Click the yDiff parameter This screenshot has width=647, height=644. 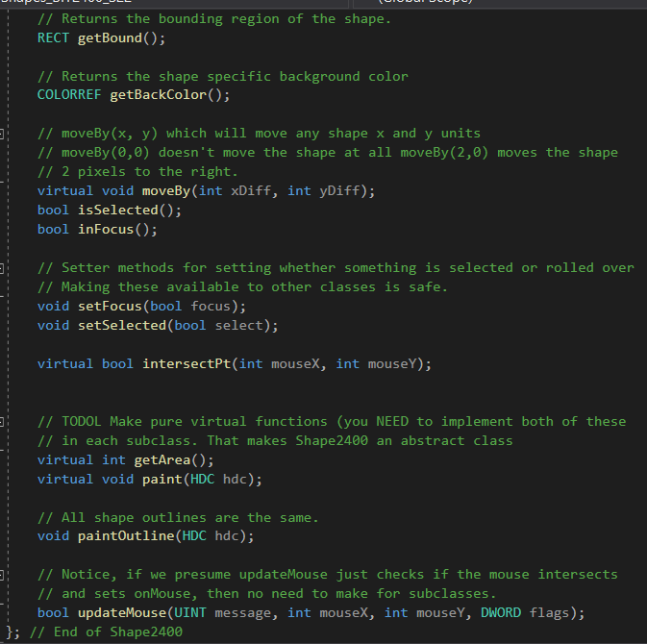click(x=339, y=190)
